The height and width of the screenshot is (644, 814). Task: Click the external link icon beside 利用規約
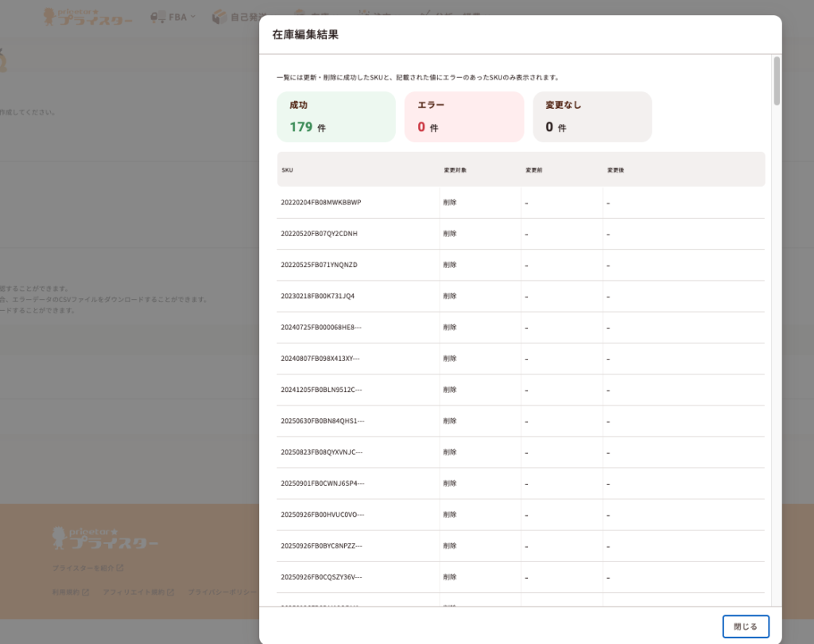pyautogui.click(x=85, y=592)
